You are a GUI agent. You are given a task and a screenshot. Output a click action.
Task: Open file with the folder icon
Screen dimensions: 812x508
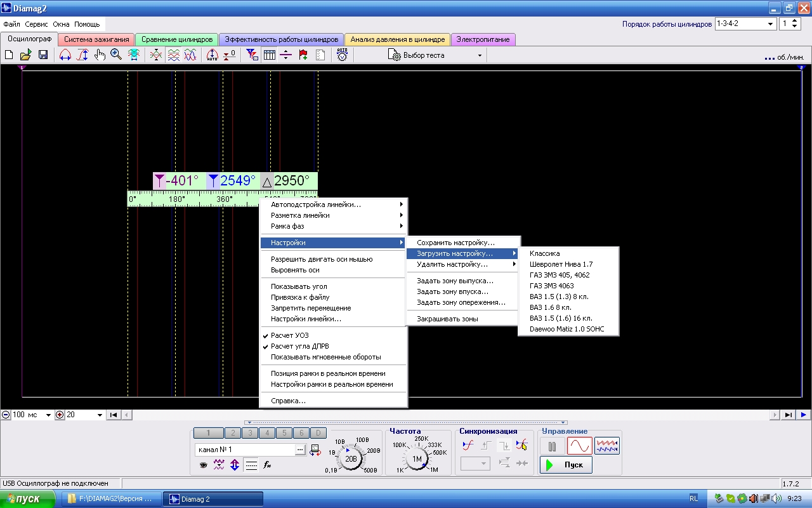coord(25,55)
